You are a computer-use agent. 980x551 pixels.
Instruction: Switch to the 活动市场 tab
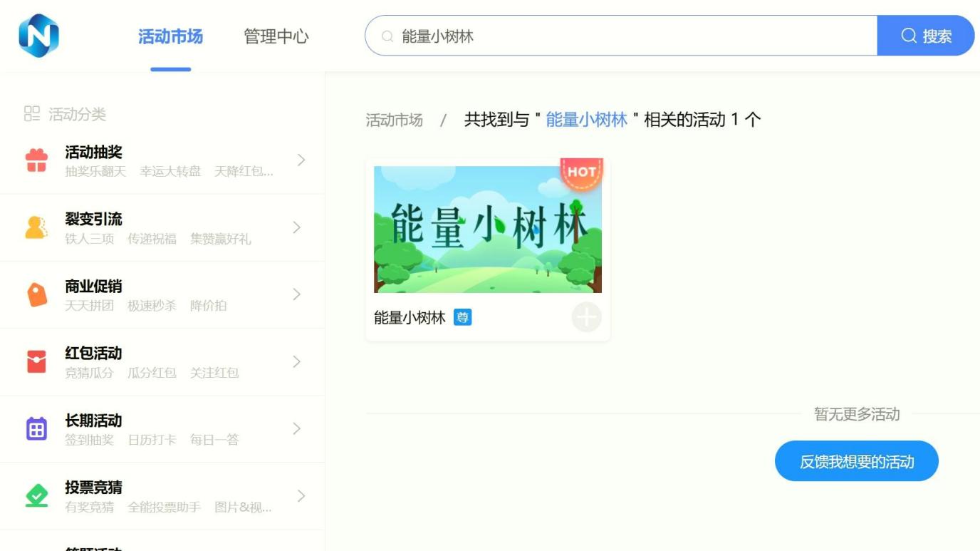pyautogui.click(x=170, y=36)
